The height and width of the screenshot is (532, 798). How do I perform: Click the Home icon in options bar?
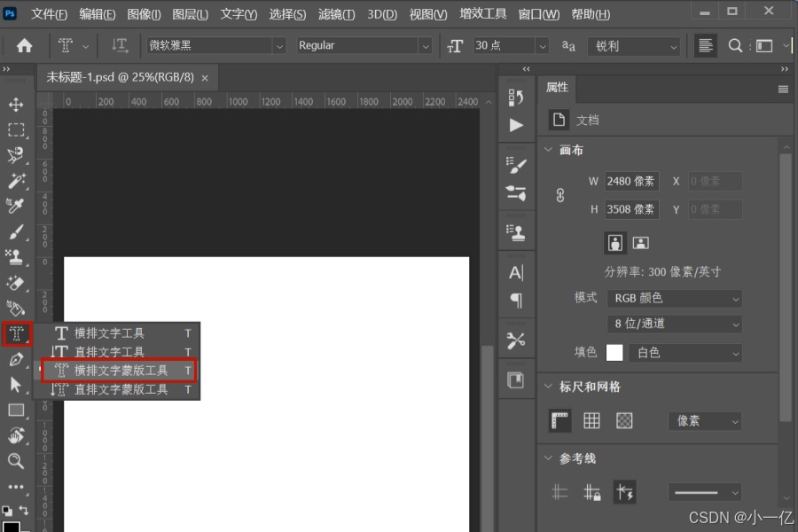click(x=24, y=46)
